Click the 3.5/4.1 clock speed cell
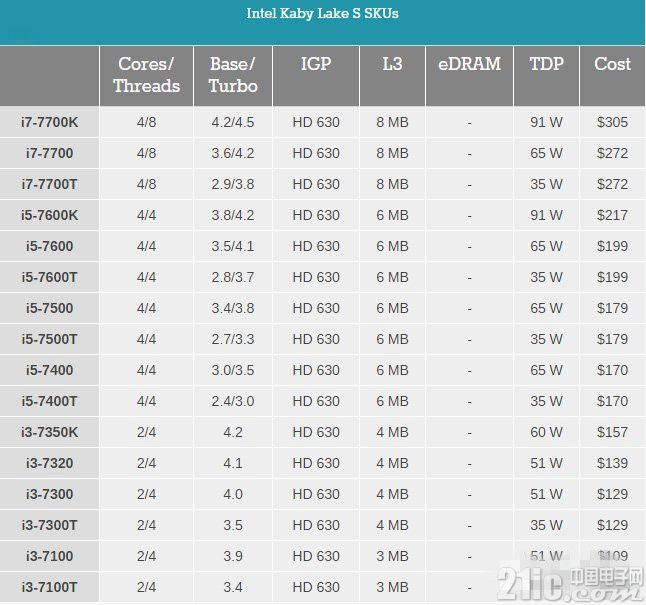The image size is (646, 605). click(233, 246)
